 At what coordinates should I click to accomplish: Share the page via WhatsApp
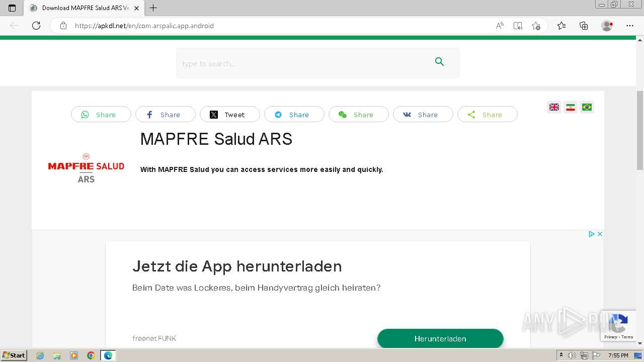pyautogui.click(x=101, y=115)
